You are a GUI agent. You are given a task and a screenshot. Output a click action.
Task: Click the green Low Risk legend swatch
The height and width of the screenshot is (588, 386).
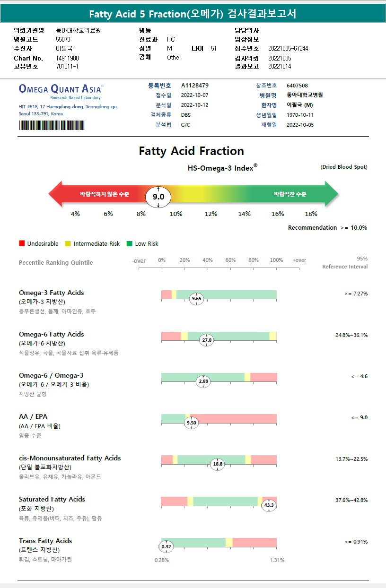click(x=130, y=244)
